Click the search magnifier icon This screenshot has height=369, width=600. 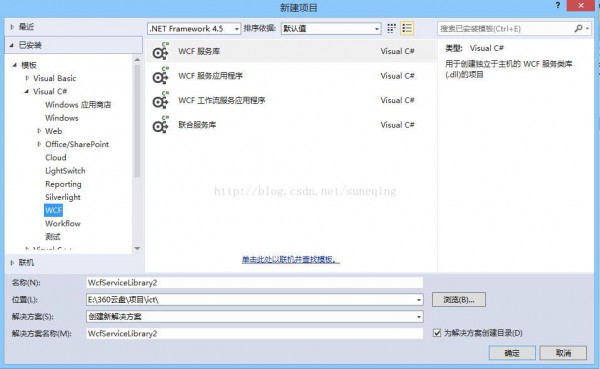tap(578, 28)
